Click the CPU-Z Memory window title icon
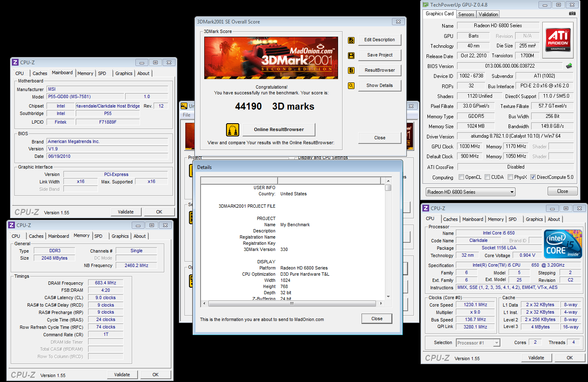The height and width of the screenshot is (382, 588). point(12,225)
